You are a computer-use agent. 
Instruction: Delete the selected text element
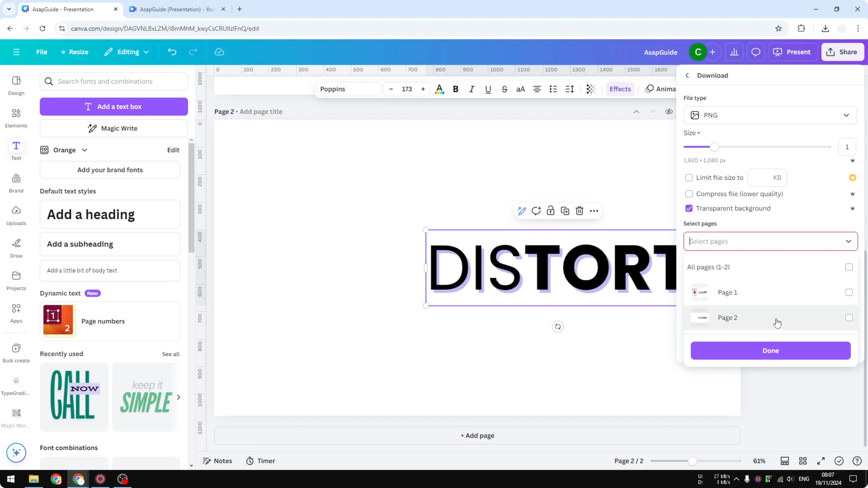pyautogui.click(x=579, y=211)
